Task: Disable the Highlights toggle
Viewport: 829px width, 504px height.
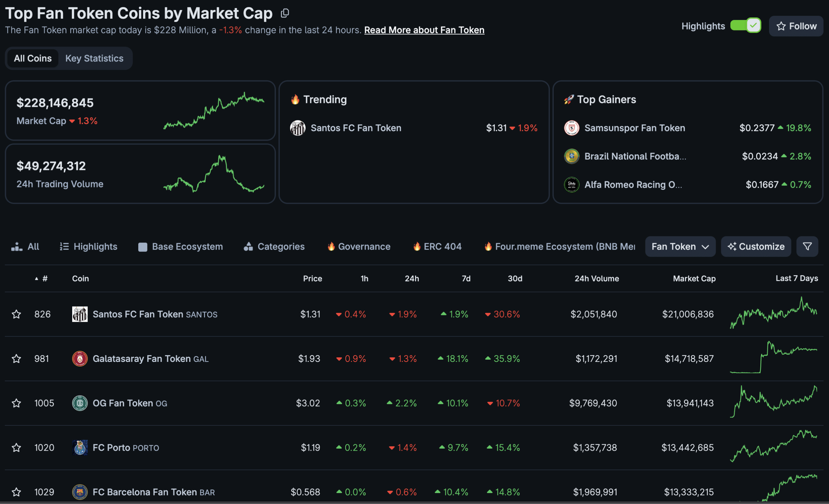Action: [x=745, y=25]
